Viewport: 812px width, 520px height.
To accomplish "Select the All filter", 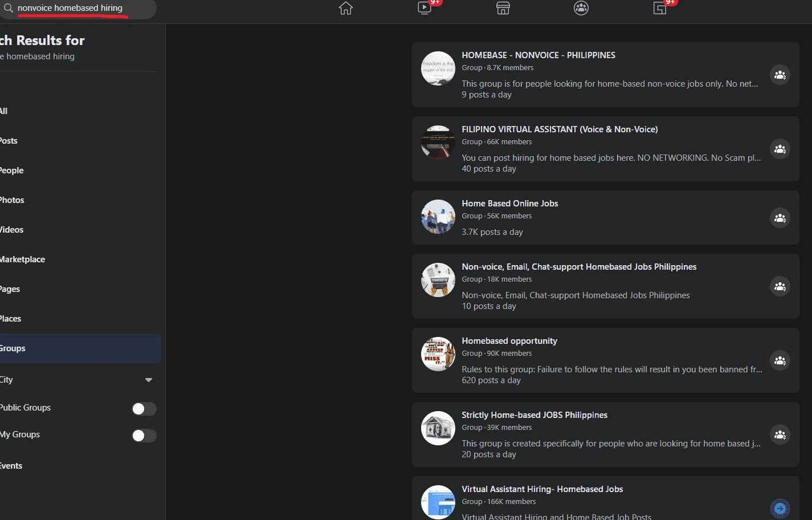I will point(80,111).
